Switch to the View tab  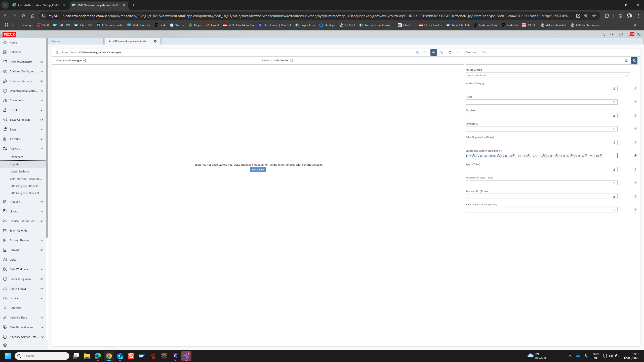pos(485,52)
